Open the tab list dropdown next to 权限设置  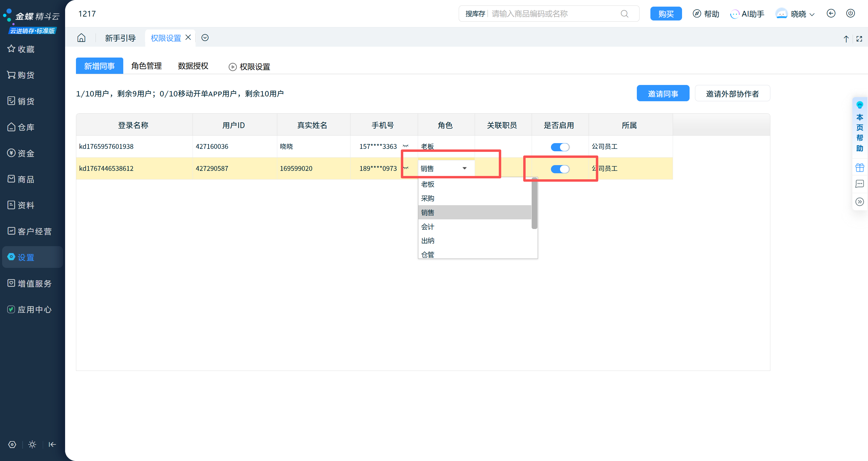(205, 38)
